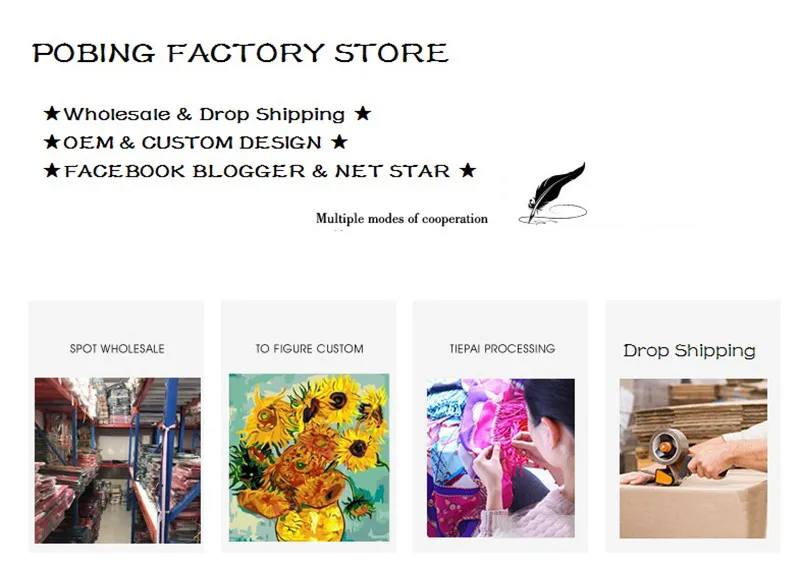
Task: Open the warehouse shelves photo
Action: pyautogui.click(x=117, y=460)
